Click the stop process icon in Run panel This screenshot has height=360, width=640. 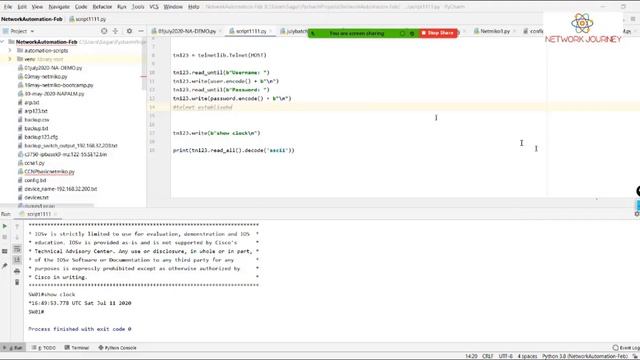click(x=5, y=237)
